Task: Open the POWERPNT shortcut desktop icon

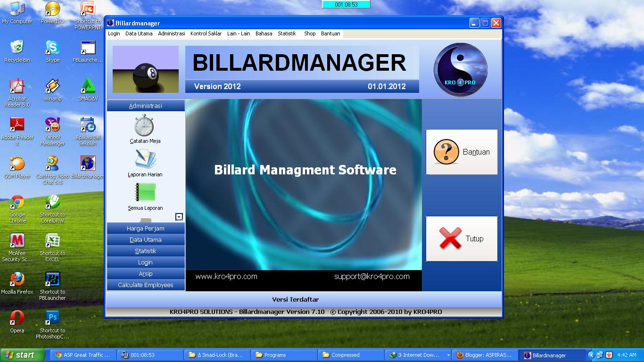Action: [88, 16]
